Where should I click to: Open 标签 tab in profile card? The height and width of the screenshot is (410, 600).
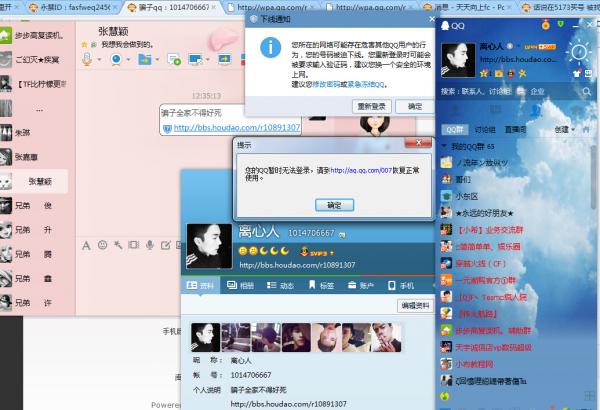321,285
